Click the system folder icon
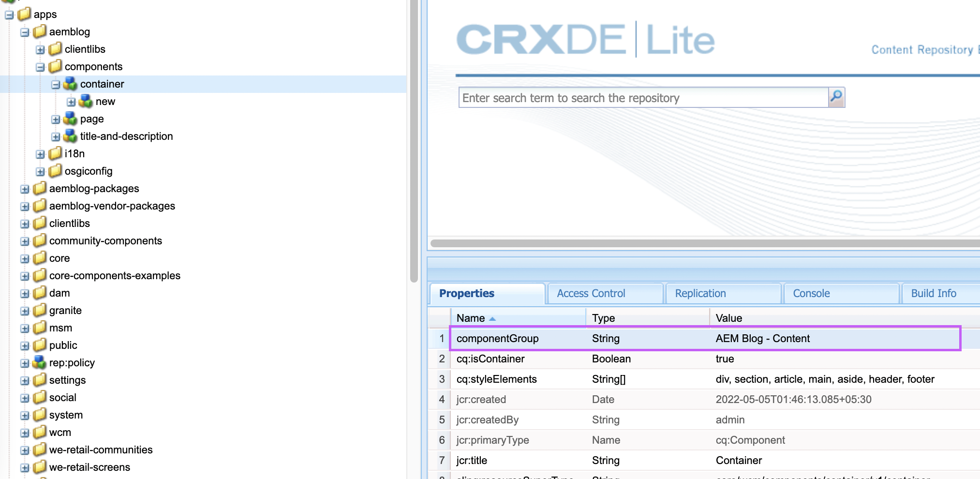Image resolution: width=980 pixels, height=479 pixels. tap(40, 415)
